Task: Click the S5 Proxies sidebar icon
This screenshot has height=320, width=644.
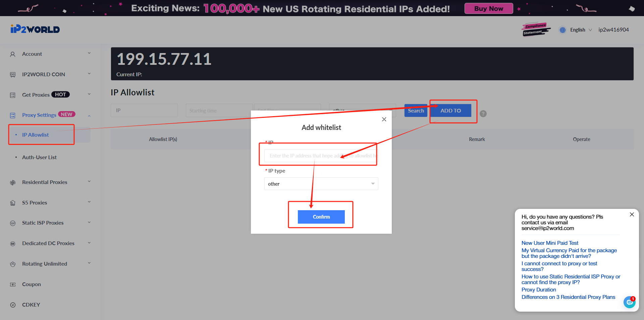Action: pos(13,203)
